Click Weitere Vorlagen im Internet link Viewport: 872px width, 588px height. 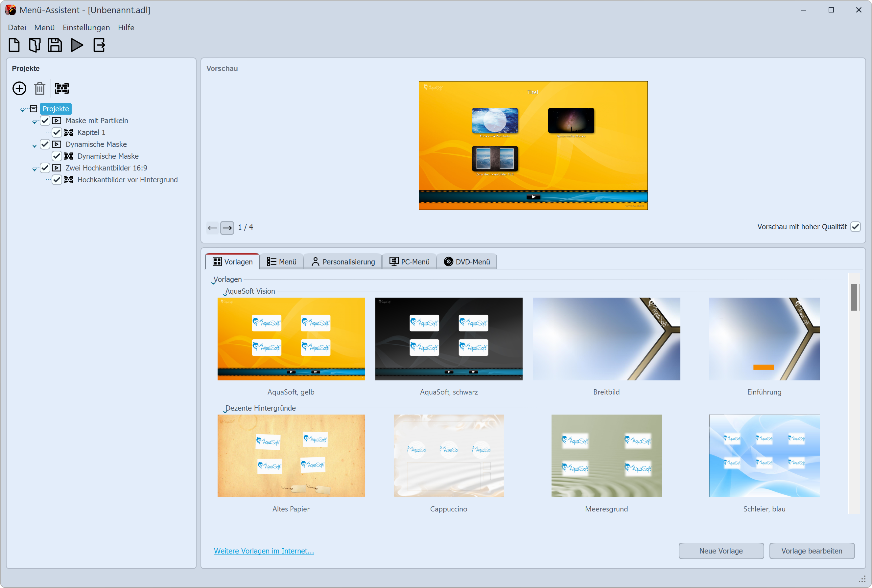tap(263, 551)
